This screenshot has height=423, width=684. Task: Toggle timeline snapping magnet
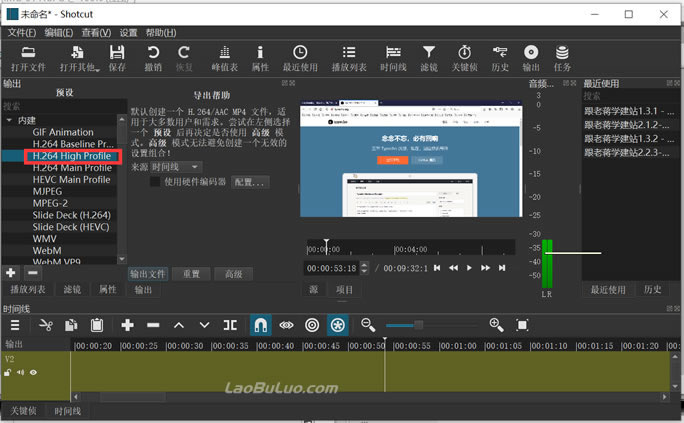[x=260, y=325]
